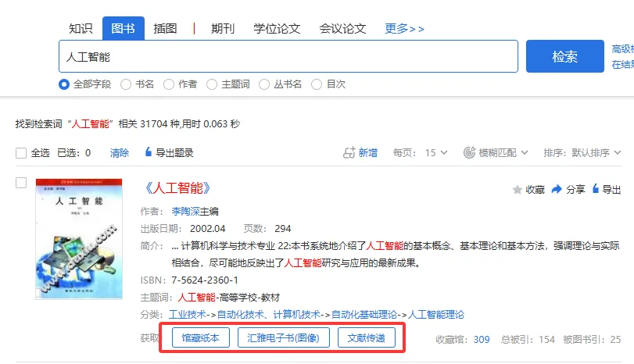Switch to the 学位论文 tab
Screen dimensions: 634x364
pos(277,29)
